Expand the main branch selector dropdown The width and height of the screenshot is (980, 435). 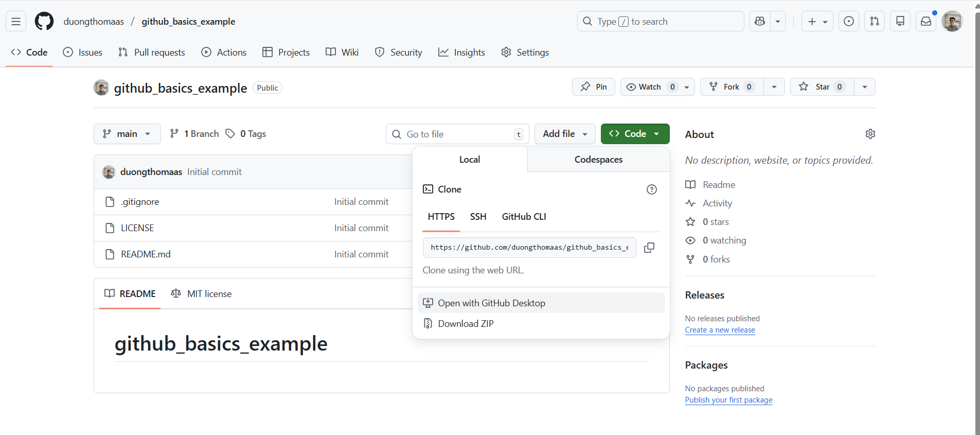127,134
